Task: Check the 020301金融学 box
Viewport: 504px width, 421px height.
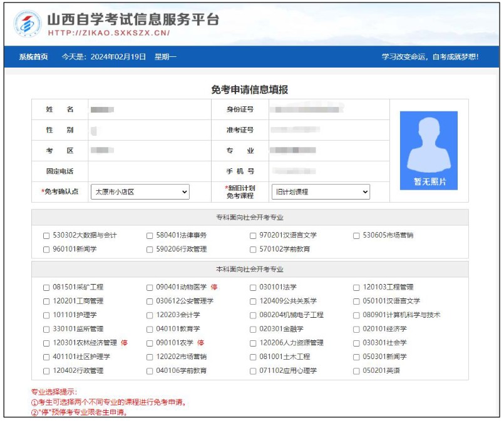Action: tap(253, 330)
